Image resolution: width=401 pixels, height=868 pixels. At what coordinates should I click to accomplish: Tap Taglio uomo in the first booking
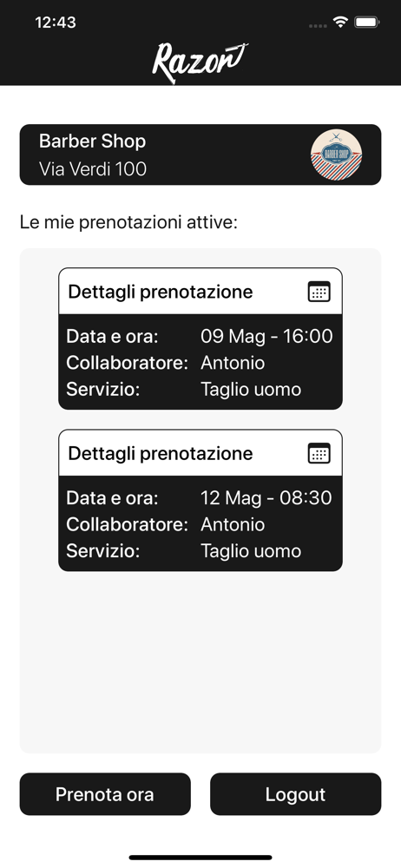[251, 389]
